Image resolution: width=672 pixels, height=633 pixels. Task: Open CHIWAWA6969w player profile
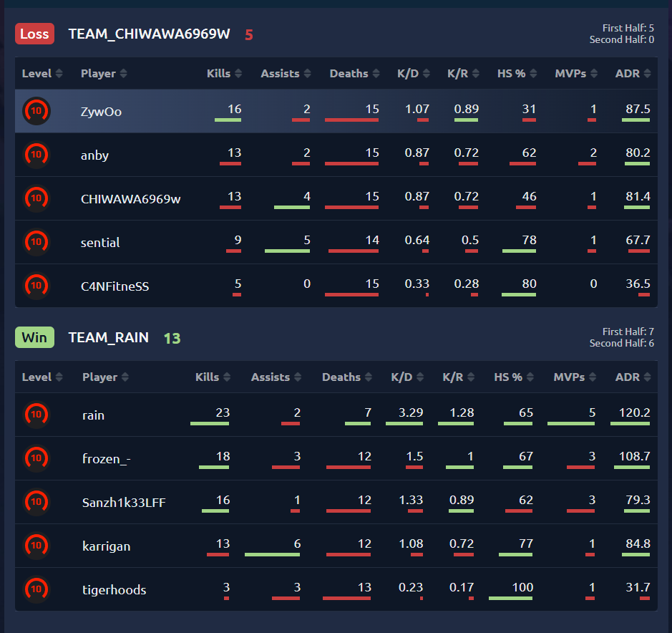pyautogui.click(x=131, y=199)
